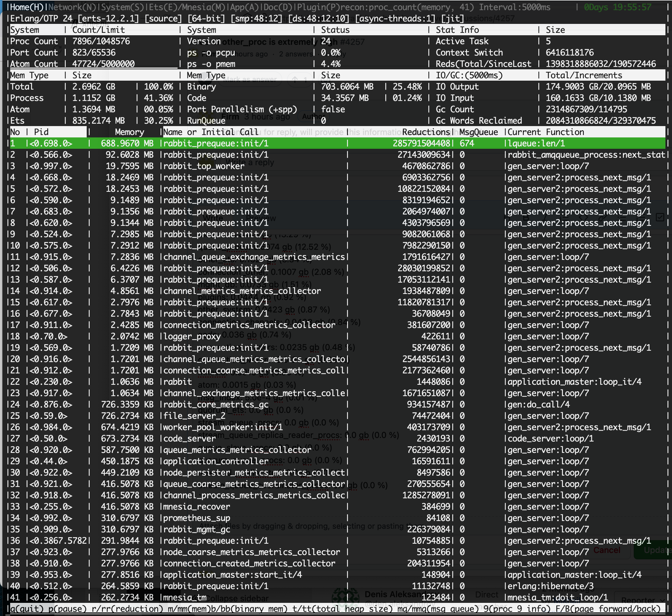This screenshot has width=672, height=616.
Task: Select pid <0.3867.5782> row 36
Action: [337, 541]
